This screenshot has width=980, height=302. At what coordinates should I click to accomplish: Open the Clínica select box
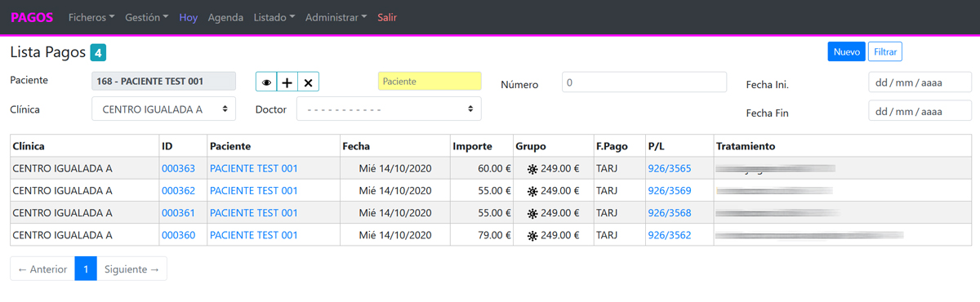163,109
